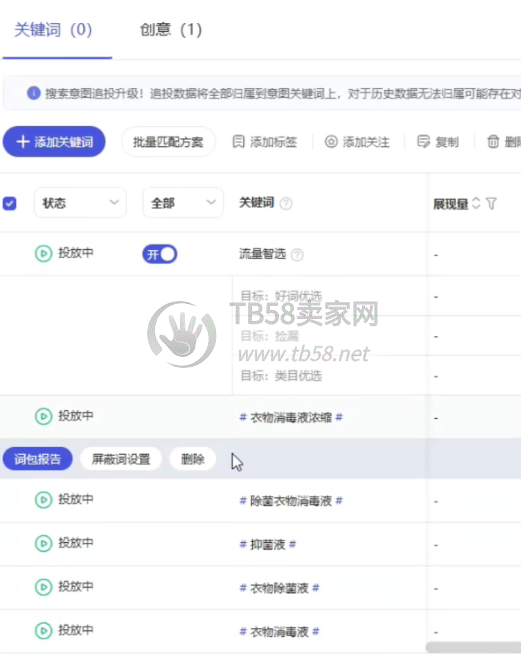Click the 复制 copy toolbar option
Screen dimensions: 521x668
pos(438,142)
